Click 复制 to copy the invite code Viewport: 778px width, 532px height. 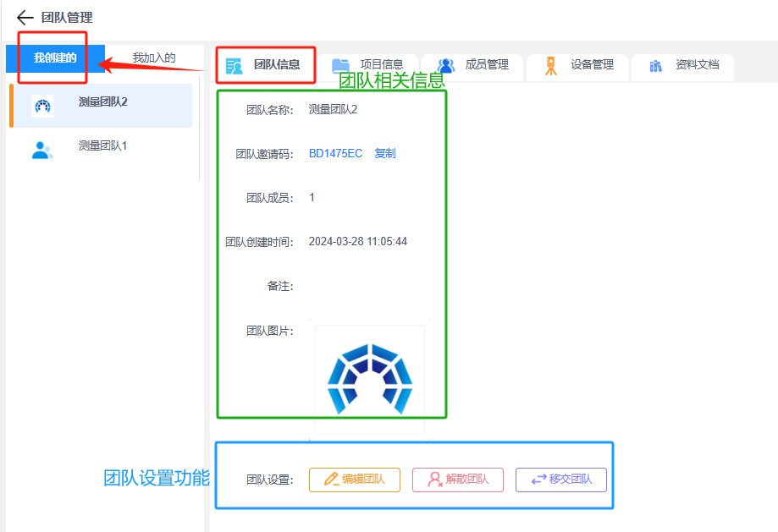coord(385,154)
